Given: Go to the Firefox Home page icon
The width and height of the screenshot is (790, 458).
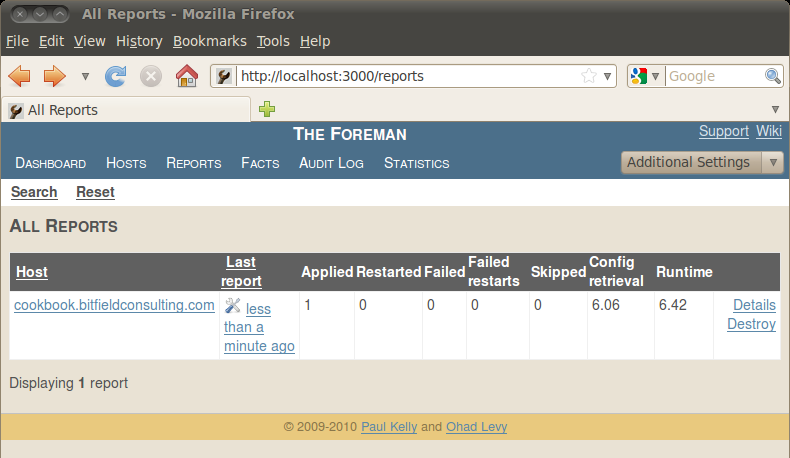Looking at the screenshot, I should point(186,76).
